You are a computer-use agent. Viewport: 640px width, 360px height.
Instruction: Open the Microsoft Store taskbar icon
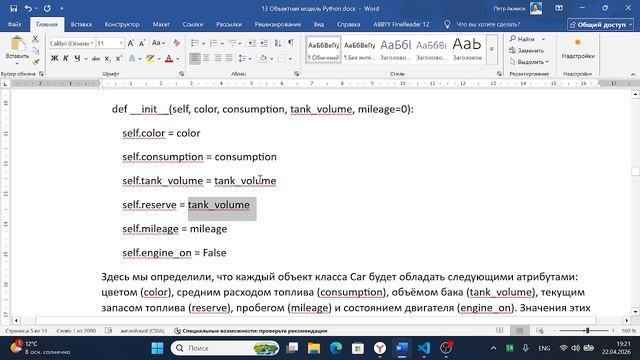pyautogui.click(x=358, y=348)
